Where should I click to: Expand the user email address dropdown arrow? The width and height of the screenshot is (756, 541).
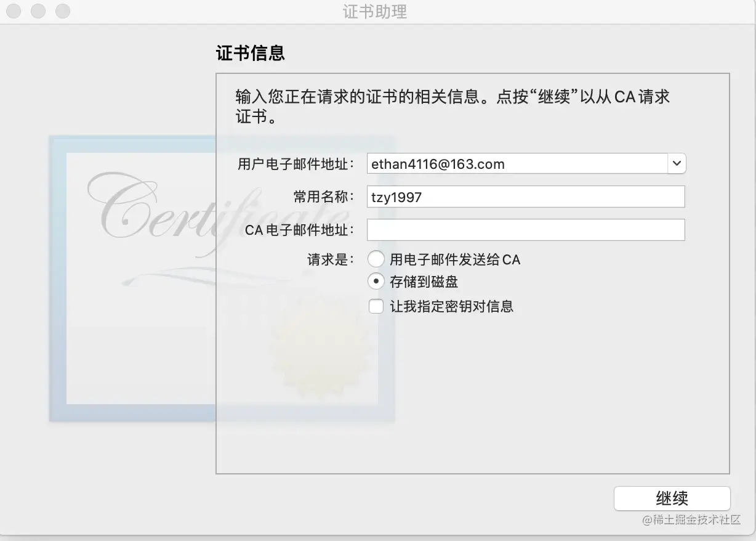tap(677, 164)
